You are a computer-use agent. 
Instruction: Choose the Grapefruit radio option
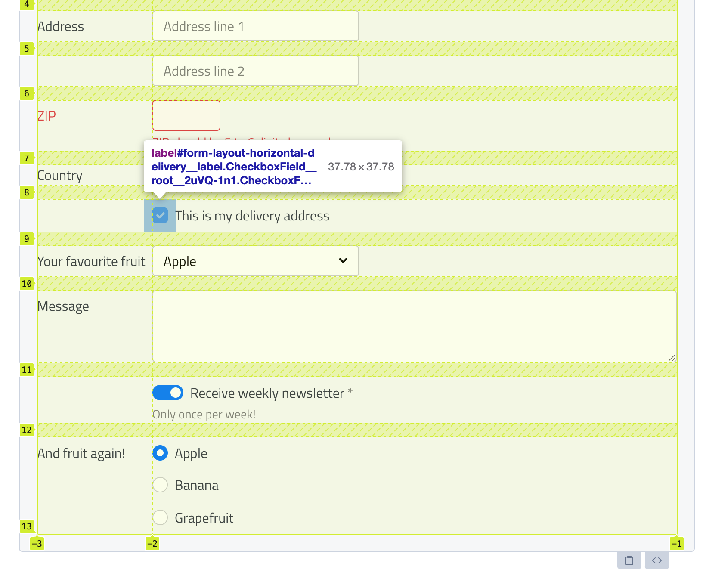tap(160, 517)
